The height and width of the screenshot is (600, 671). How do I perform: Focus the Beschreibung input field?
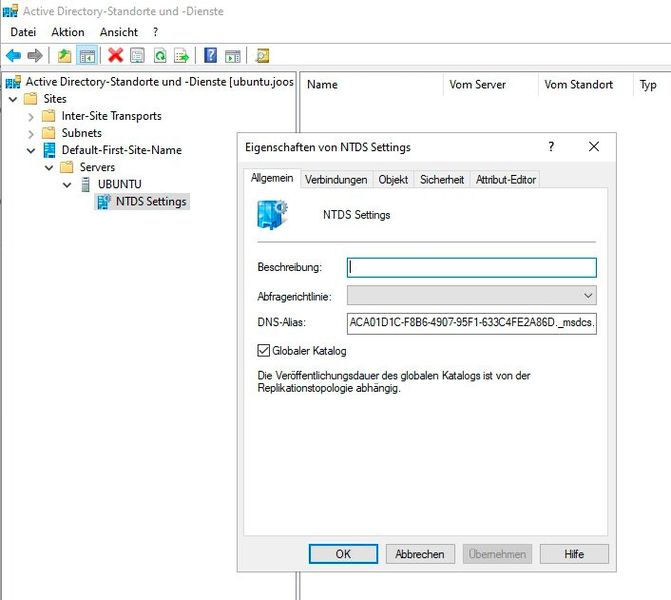(x=472, y=267)
